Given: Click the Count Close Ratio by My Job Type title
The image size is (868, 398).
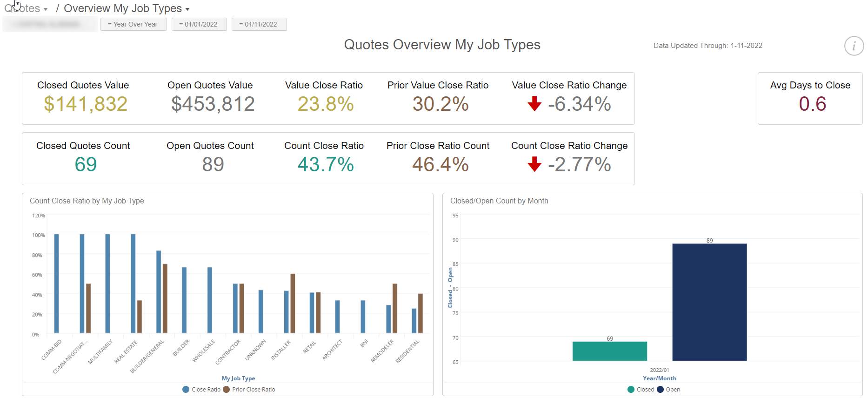Looking at the screenshot, I should pos(87,201).
